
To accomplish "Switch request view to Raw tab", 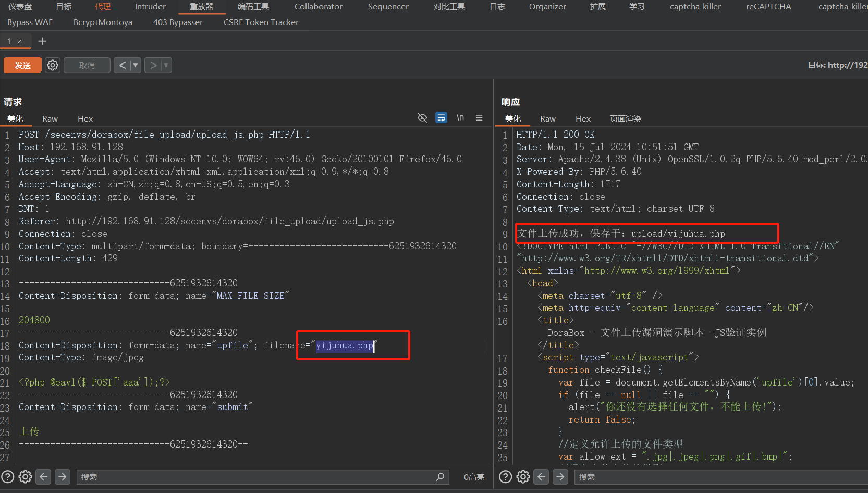I will (50, 119).
